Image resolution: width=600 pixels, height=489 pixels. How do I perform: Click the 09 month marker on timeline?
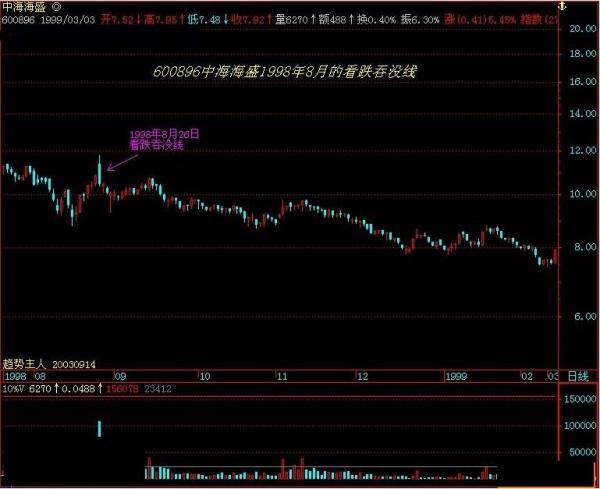click(x=121, y=377)
